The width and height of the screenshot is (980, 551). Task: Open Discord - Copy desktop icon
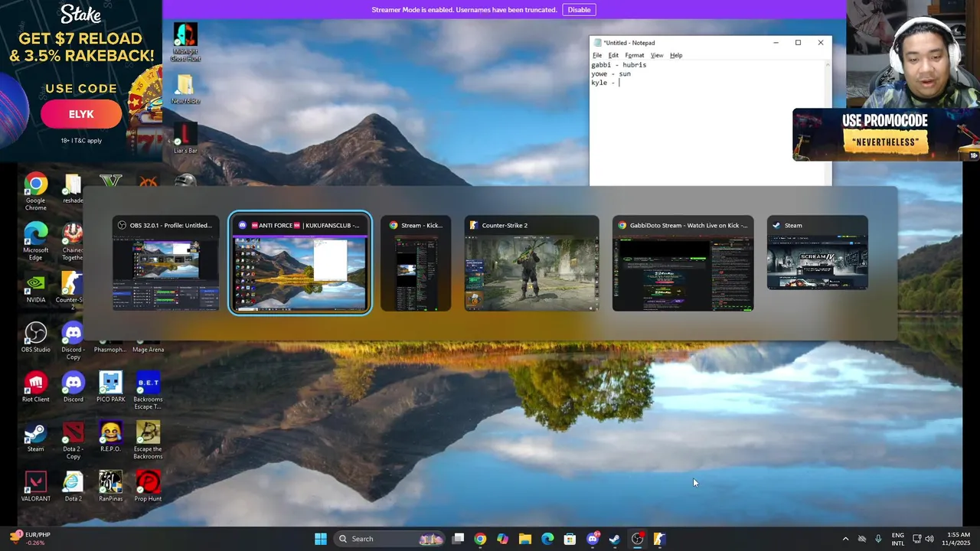coord(73,341)
